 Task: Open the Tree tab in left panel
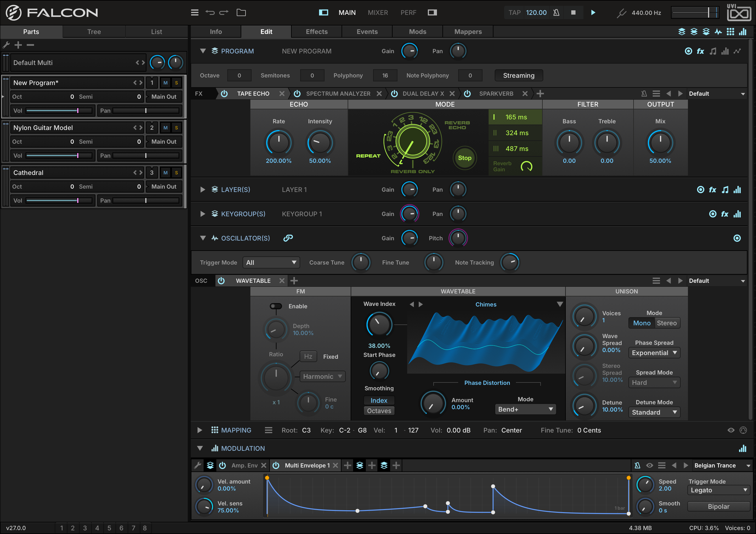click(94, 32)
